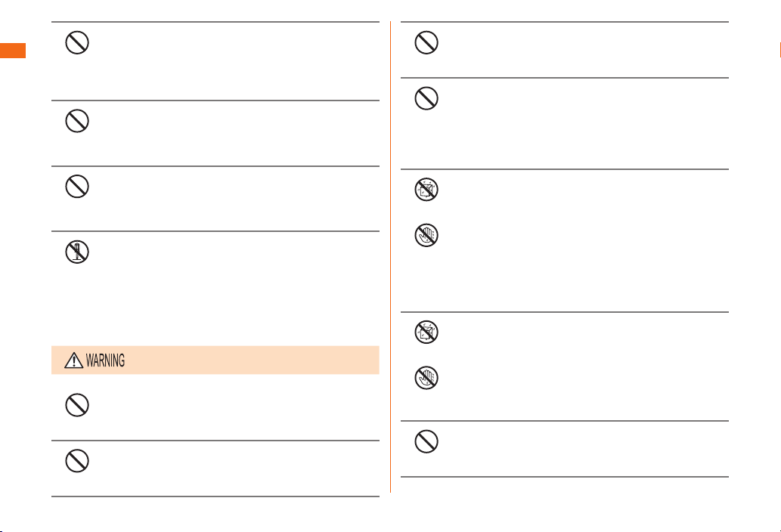Viewport: 781px width, 532px height.
Task: Click the bottom-left prohibition icon in left column
Action: click(76, 460)
